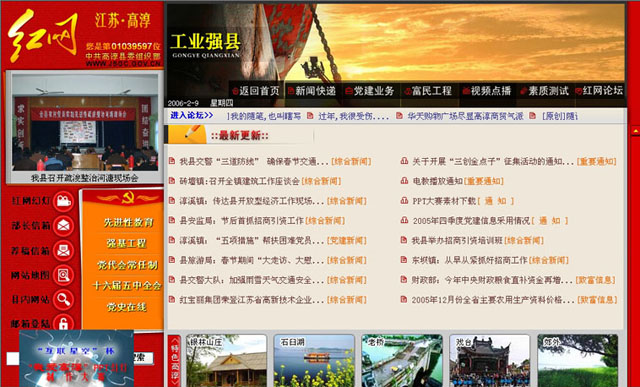
Task: Open the 网站地图 map icon
Action: click(x=63, y=275)
